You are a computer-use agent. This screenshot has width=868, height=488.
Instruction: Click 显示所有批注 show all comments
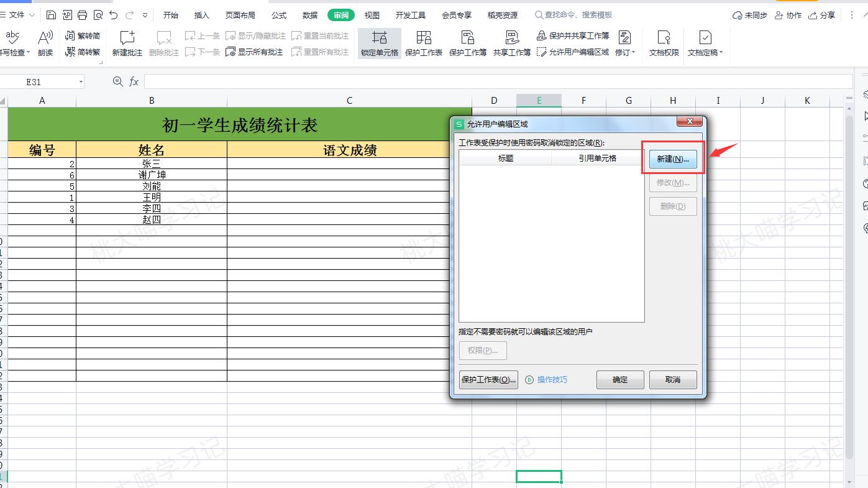pyautogui.click(x=254, y=52)
